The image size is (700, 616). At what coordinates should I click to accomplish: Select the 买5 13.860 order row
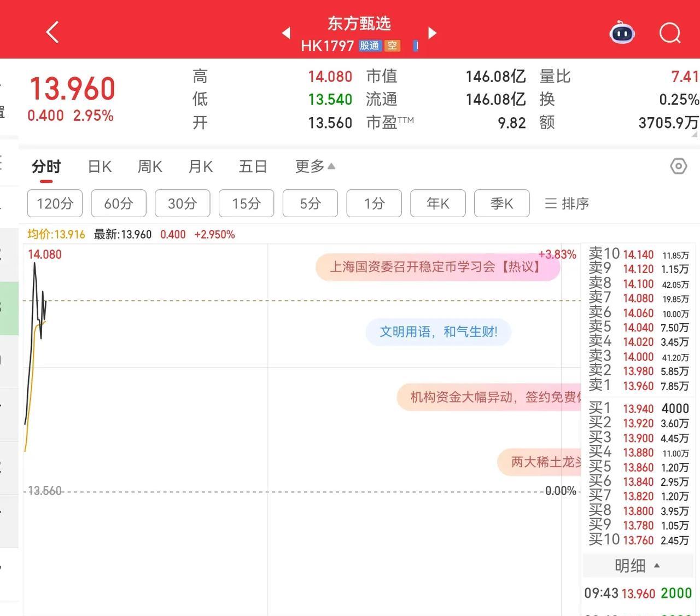click(639, 467)
